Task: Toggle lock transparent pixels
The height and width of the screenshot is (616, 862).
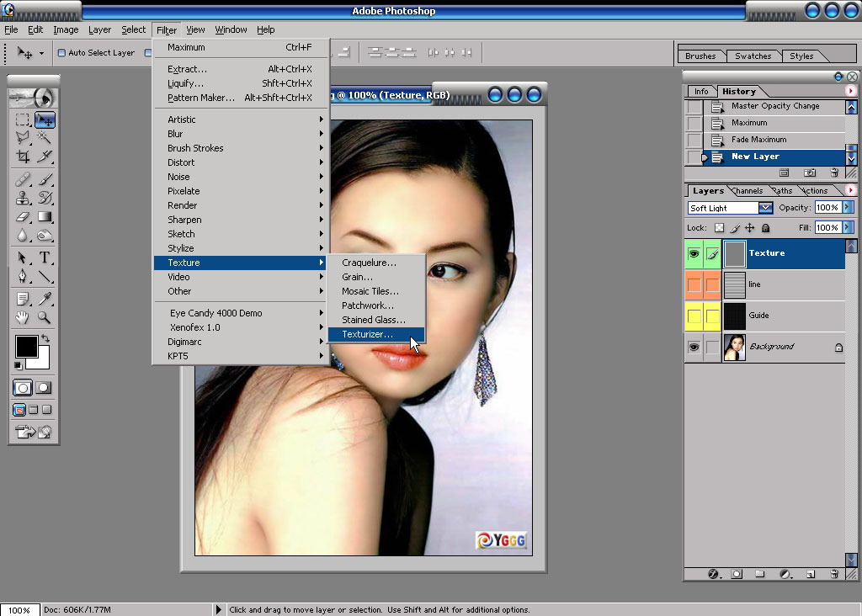Action: coord(719,227)
